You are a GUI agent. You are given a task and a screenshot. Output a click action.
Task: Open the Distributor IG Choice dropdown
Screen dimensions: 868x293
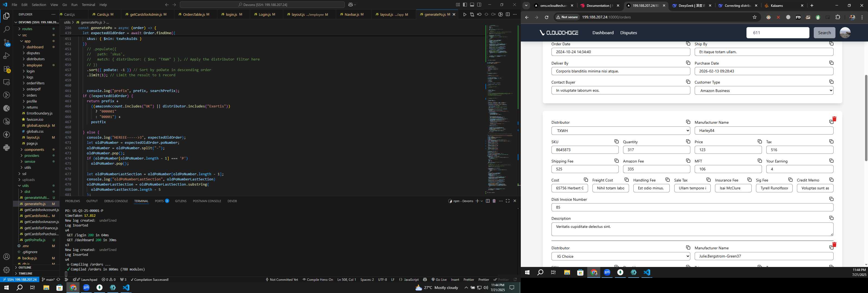[621, 256]
